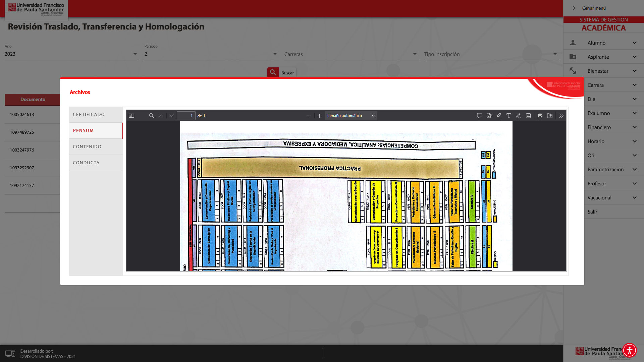Click the zoom out minus icon
The image size is (644, 362).
[x=309, y=116]
